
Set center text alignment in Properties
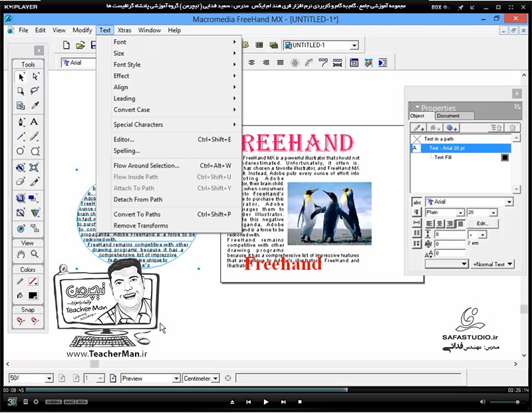coord(440,223)
